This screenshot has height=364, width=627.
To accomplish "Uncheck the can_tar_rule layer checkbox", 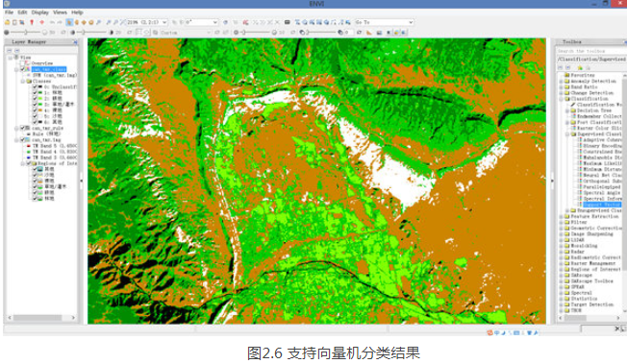I will click(x=22, y=128).
